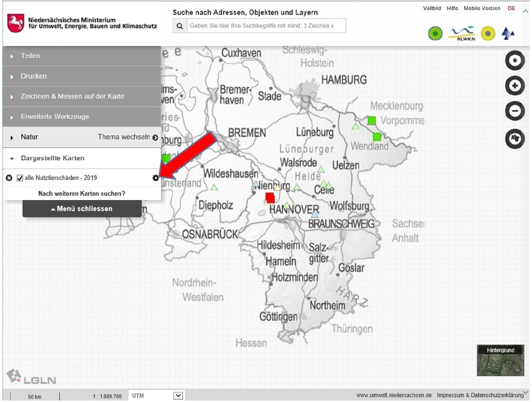Image resolution: width=532 pixels, height=402 pixels.
Task: Click the zoom in plus button
Action: (515, 86)
